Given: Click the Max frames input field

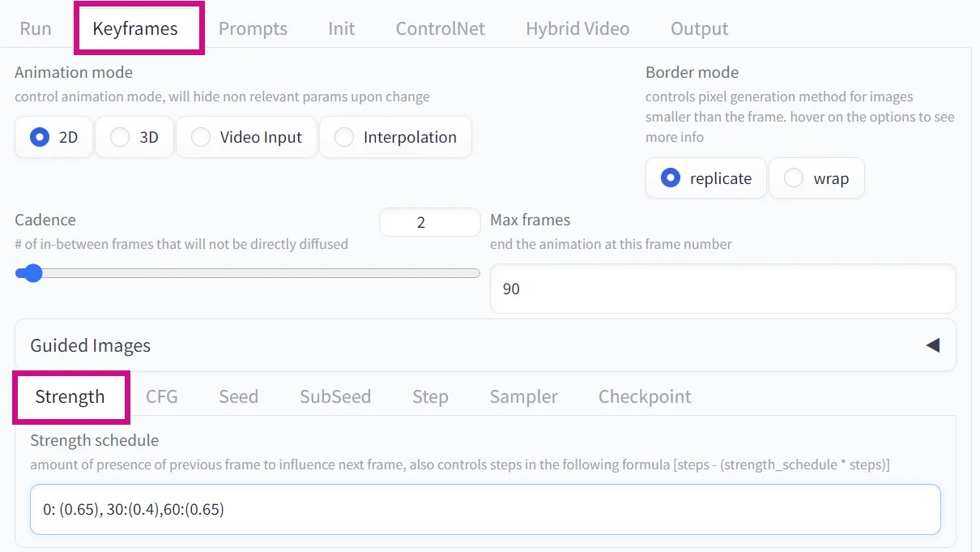Looking at the screenshot, I should point(722,289).
